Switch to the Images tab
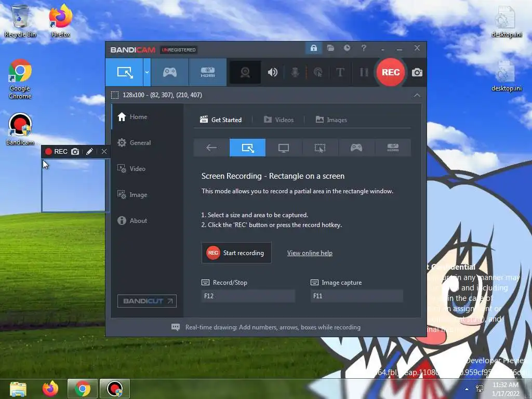This screenshot has height=399, width=532. click(x=331, y=120)
